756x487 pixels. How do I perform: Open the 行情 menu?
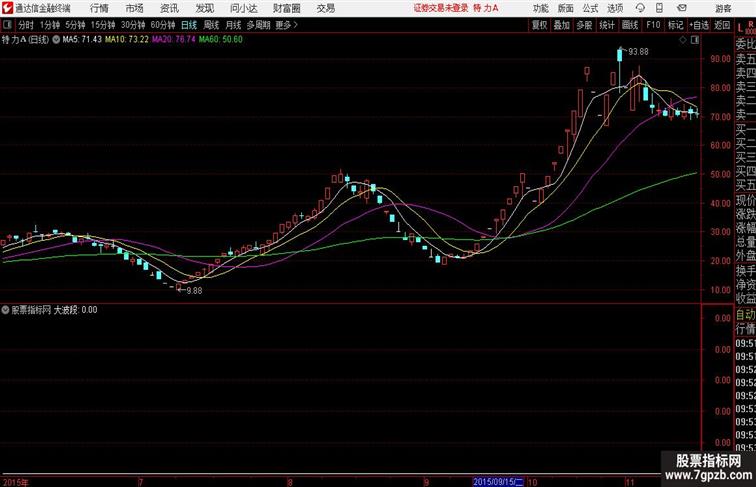[99, 8]
